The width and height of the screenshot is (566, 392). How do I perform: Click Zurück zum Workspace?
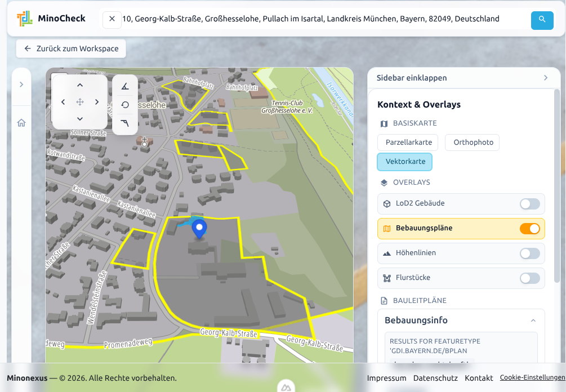(x=70, y=48)
